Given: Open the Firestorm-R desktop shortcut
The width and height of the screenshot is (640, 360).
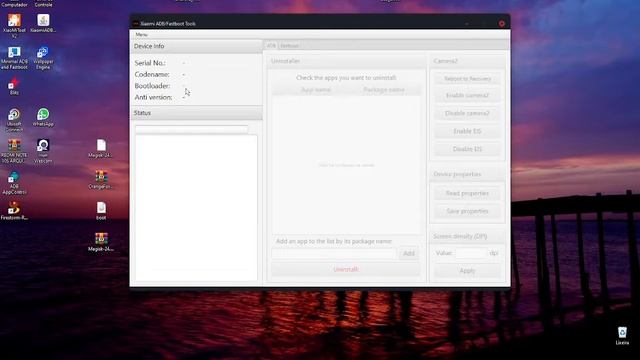Looking at the screenshot, I should click(x=14, y=211).
